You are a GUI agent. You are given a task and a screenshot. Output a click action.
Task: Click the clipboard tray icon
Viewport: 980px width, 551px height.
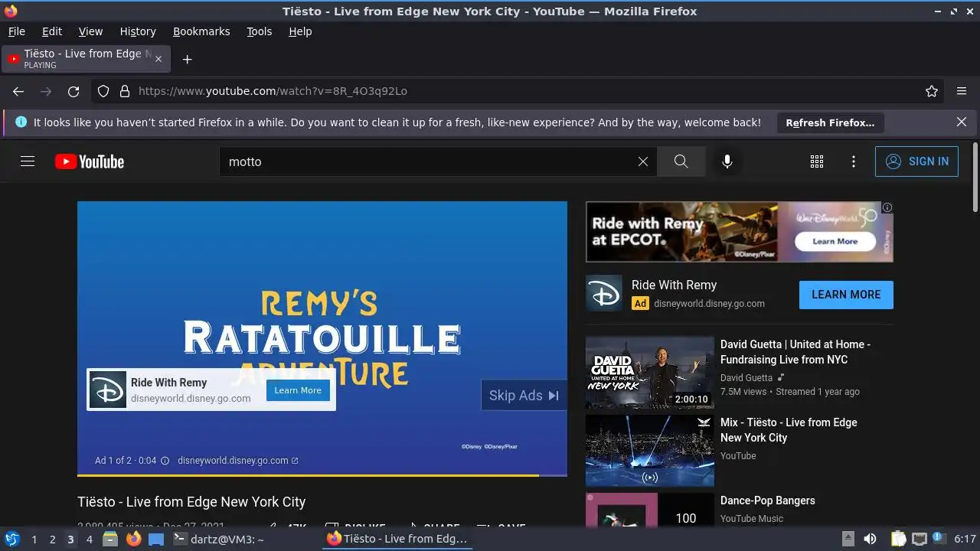898,539
